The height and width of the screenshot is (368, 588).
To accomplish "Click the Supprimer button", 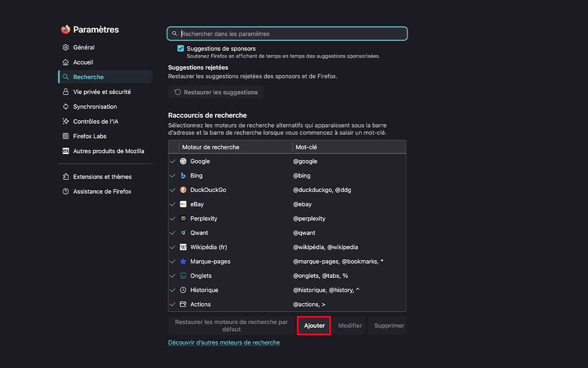I will [388, 325].
